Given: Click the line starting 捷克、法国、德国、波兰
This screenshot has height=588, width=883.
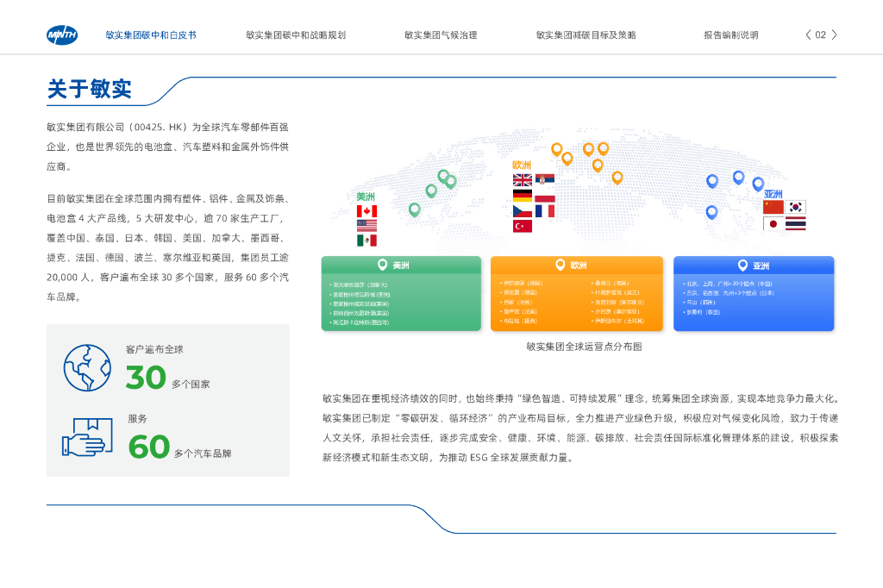Looking at the screenshot, I should (x=168, y=258).
